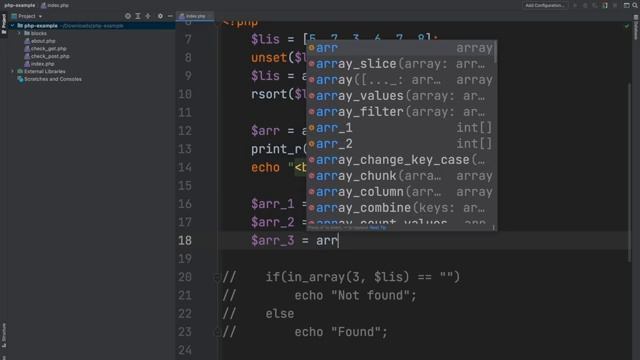Select the array_combine completion suggestion
Image resolution: width=640 pixels, height=360 pixels.
pyautogui.click(x=401, y=208)
